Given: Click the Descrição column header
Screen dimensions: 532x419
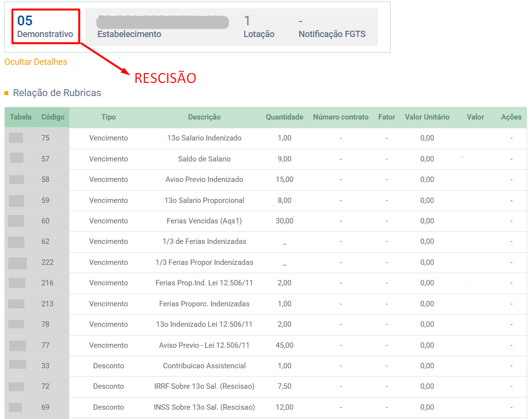Looking at the screenshot, I should tap(204, 117).
